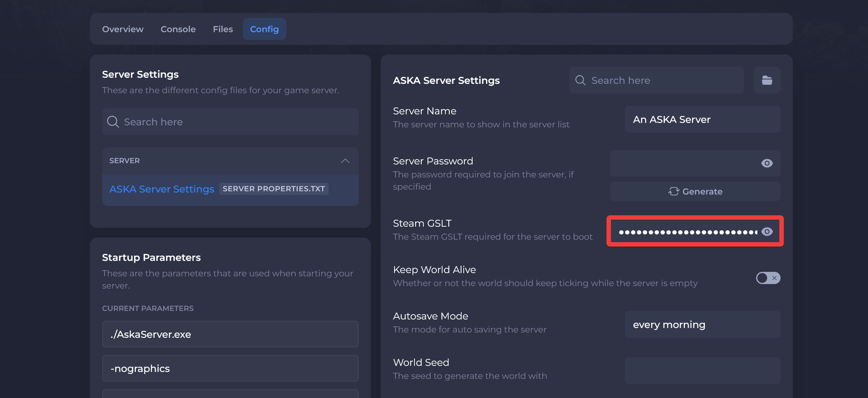Switch to the Console tab

[x=178, y=29]
